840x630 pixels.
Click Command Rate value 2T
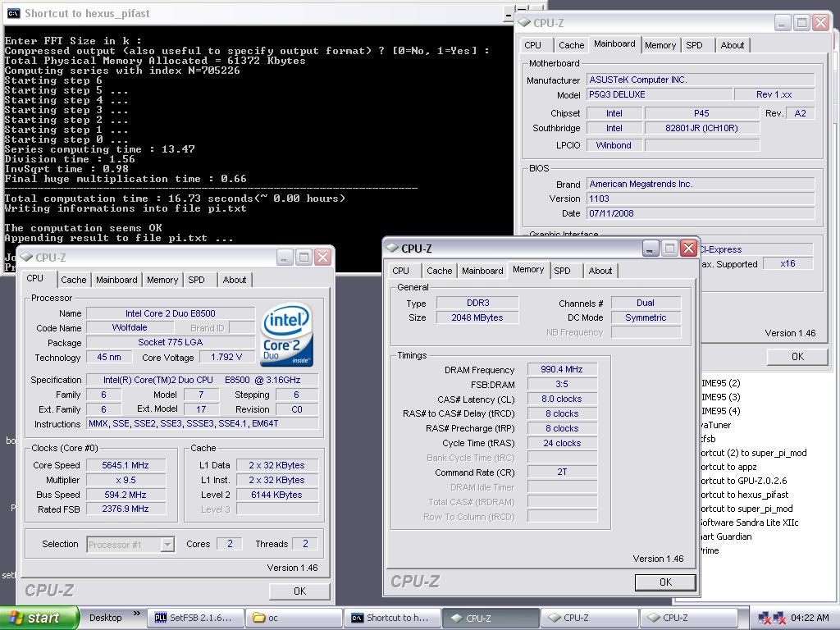[x=562, y=472]
